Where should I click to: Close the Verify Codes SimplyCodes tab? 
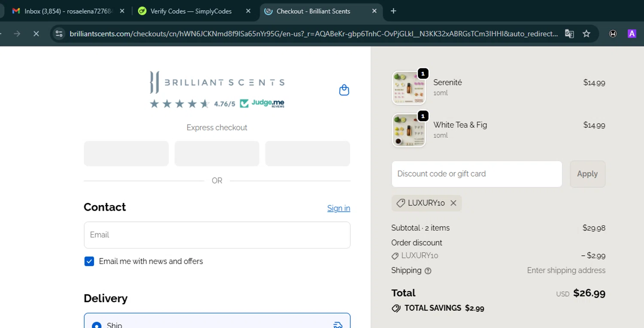(x=248, y=11)
